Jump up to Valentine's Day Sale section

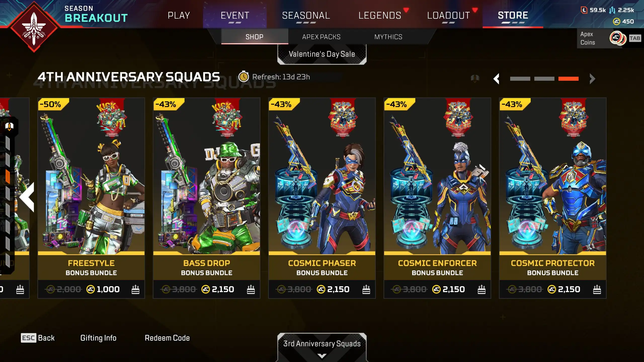coord(322,54)
